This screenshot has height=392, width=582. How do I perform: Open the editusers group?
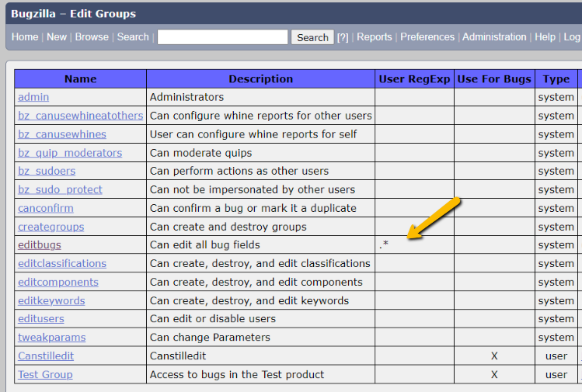pos(41,318)
